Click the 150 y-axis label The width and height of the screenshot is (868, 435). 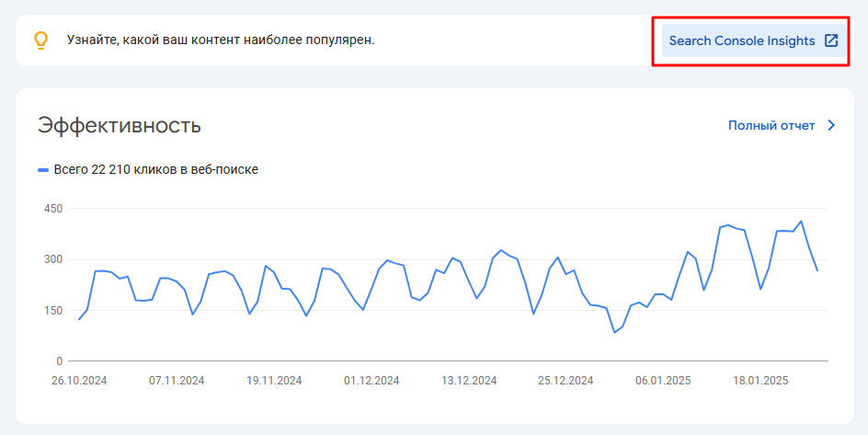(52, 311)
